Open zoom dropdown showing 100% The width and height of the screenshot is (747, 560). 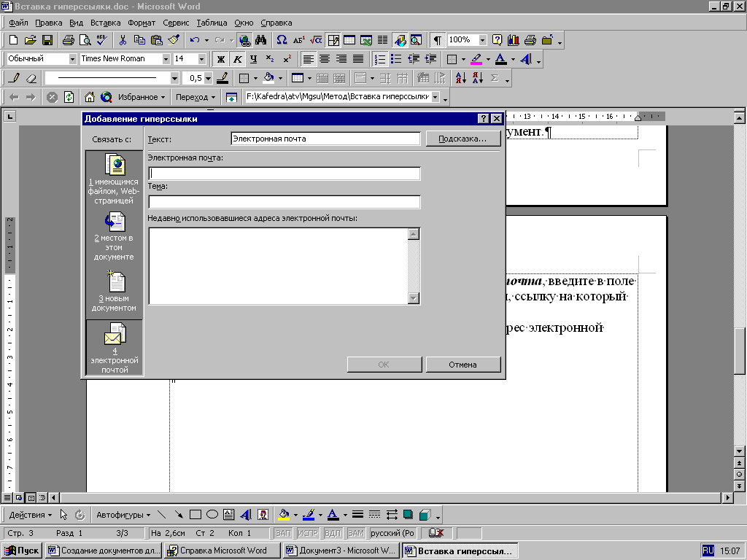click(x=483, y=40)
